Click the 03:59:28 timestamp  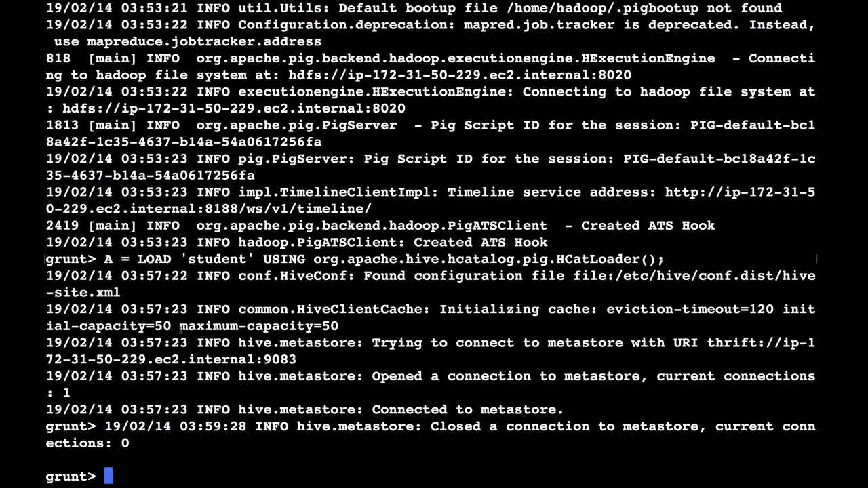[x=213, y=426]
